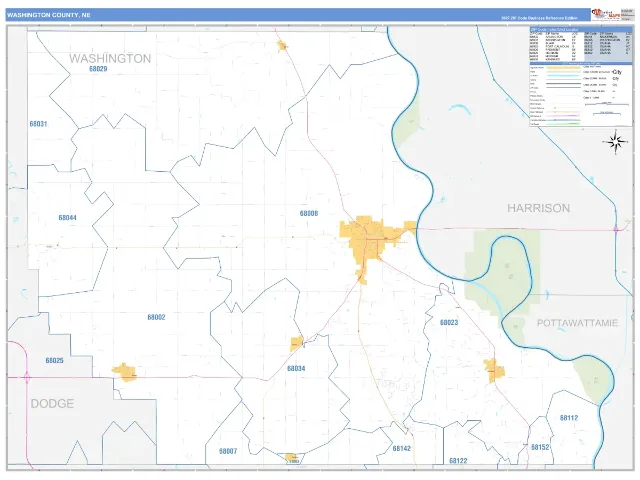Select ZIP code label 68122
The image size is (640, 480).
pyautogui.click(x=458, y=461)
